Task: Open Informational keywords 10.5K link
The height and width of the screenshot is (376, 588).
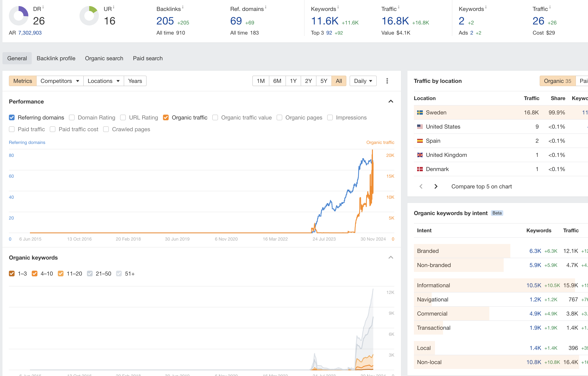Action: 534,285
